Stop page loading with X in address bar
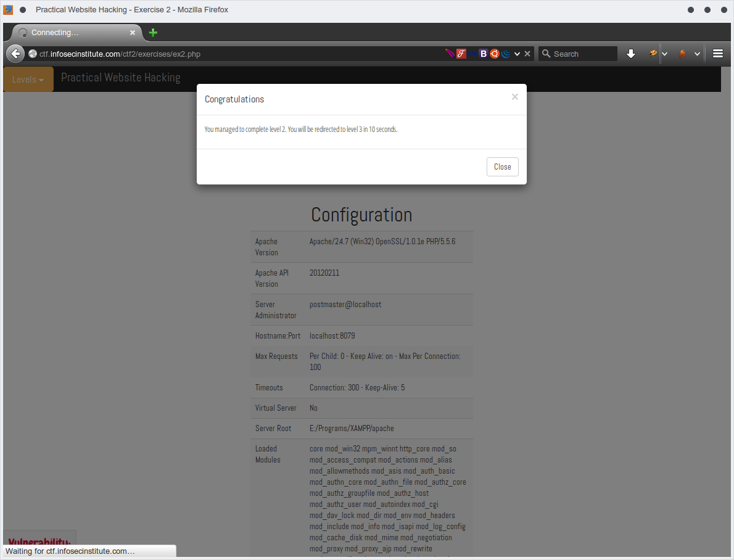734x560 pixels. click(x=527, y=54)
